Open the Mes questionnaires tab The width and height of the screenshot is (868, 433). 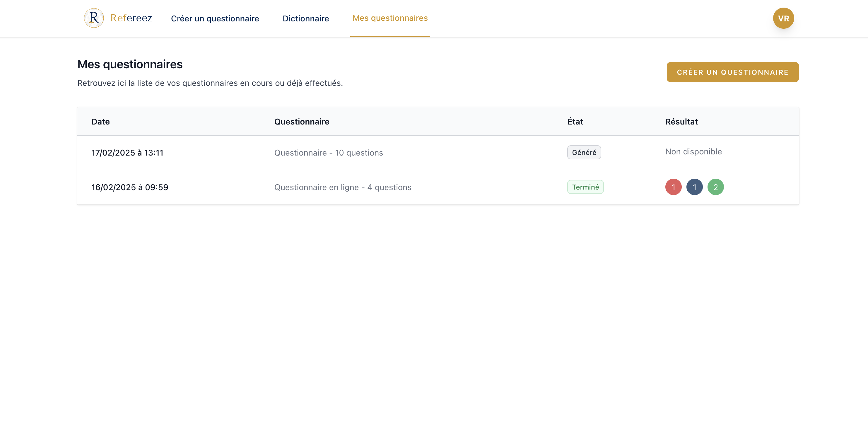(x=390, y=18)
